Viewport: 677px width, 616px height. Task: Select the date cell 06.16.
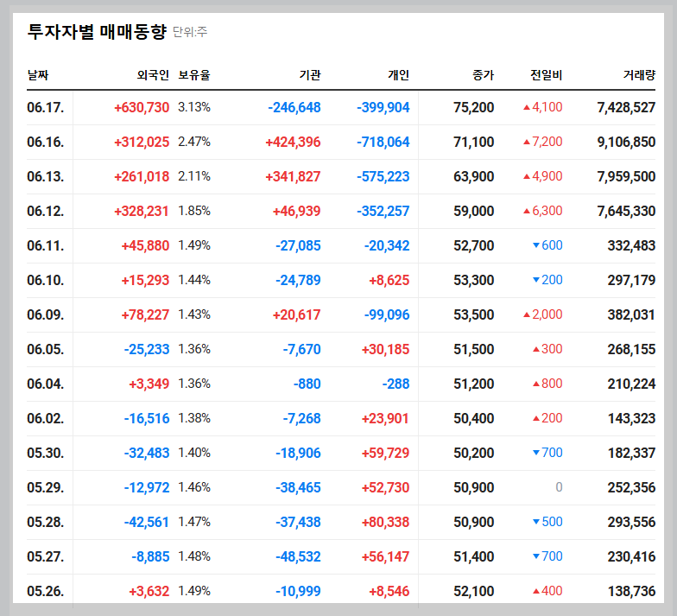[x=45, y=142]
